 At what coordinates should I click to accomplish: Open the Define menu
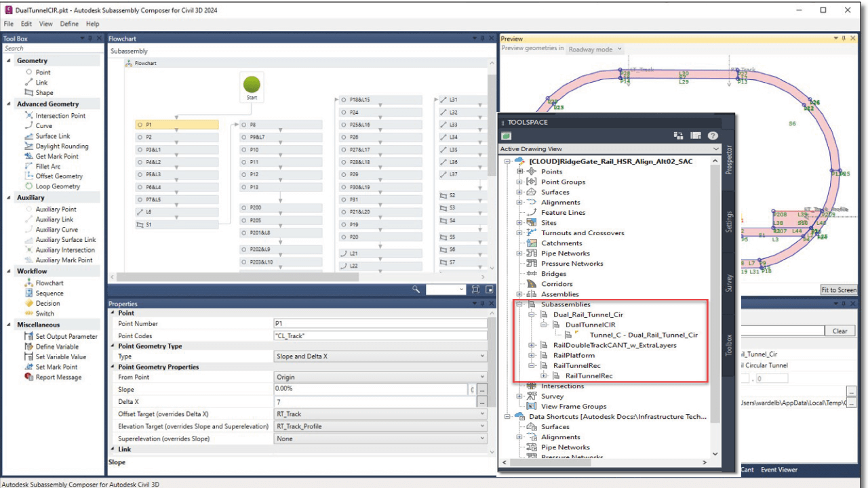(70, 24)
